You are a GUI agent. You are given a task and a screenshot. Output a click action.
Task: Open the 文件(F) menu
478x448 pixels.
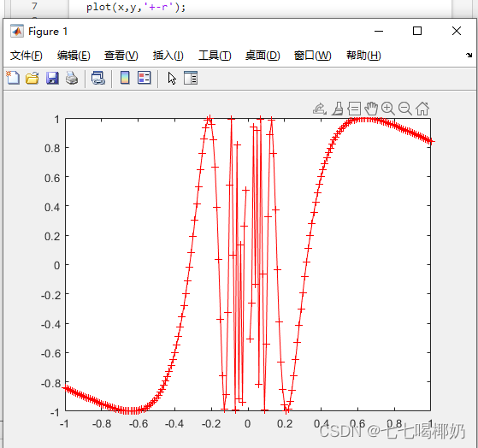pos(27,56)
